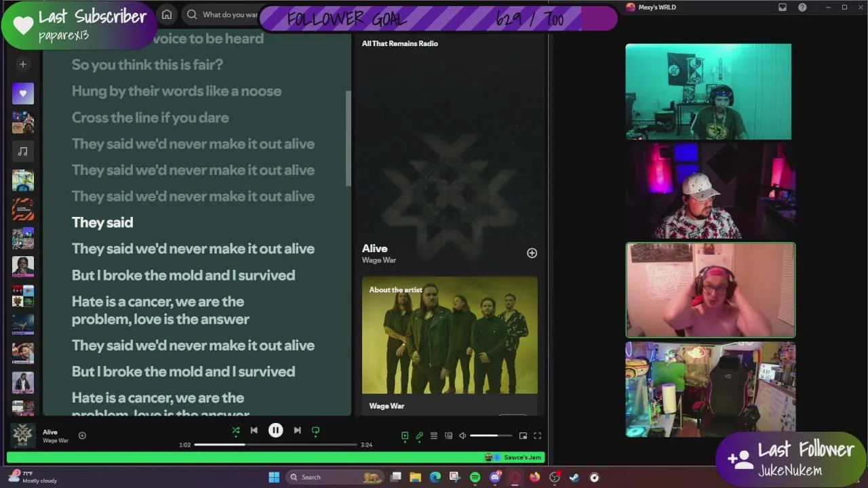The height and width of the screenshot is (488, 868).
Task: Open the 'Alive' title in player bar
Action: tap(50, 432)
